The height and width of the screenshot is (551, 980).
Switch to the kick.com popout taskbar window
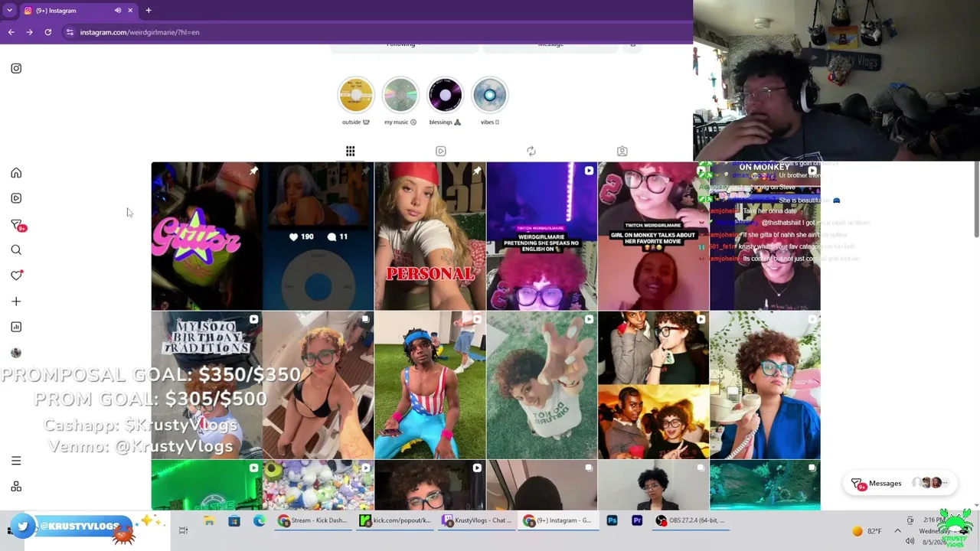pyautogui.click(x=395, y=521)
